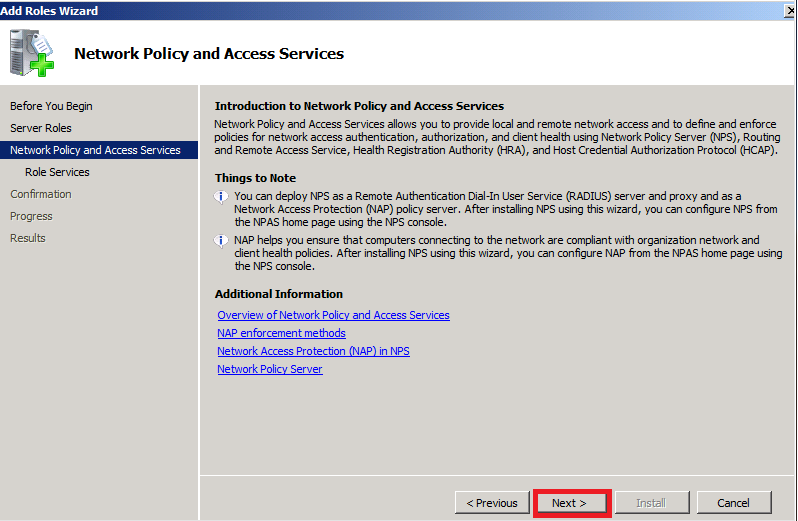
Task: Click the info icon beside the NAP compliance note
Action: [x=221, y=241]
